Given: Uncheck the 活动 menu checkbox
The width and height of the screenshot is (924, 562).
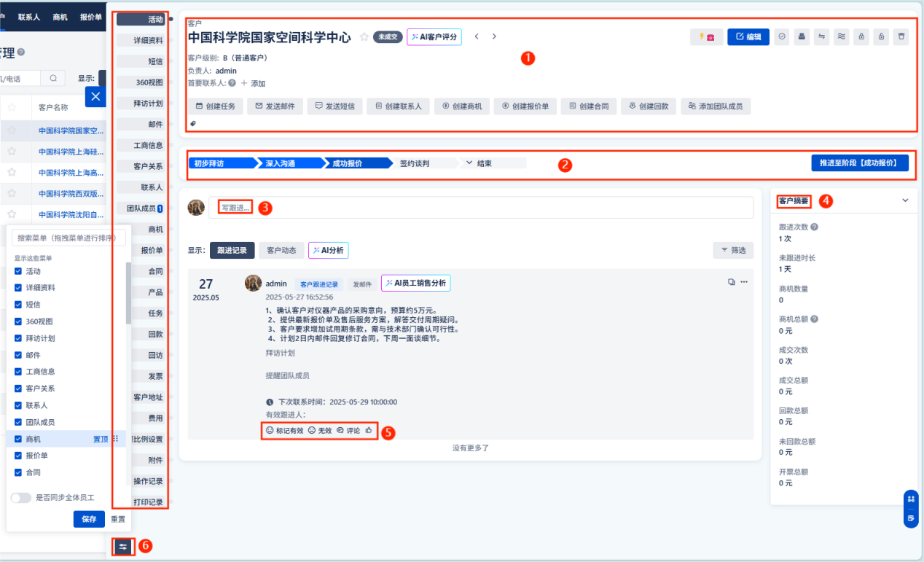Looking at the screenshot, I should (18, 271).
